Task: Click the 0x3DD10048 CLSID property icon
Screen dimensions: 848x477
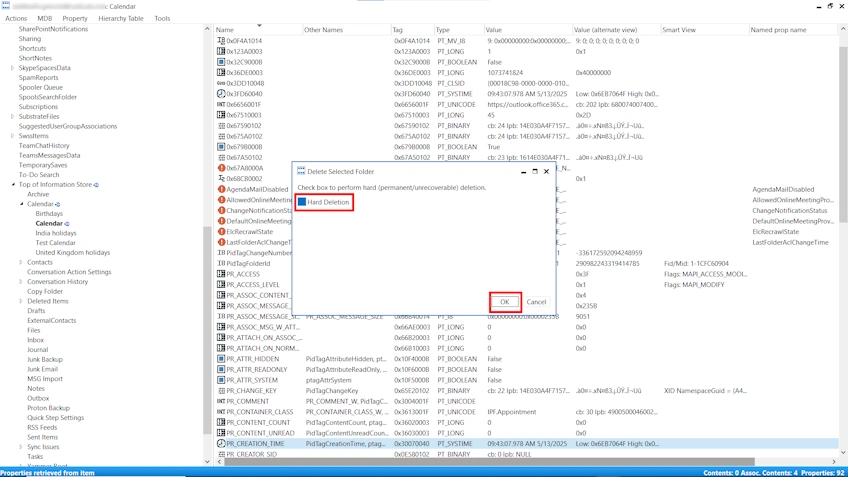Action: coord(221,83)
